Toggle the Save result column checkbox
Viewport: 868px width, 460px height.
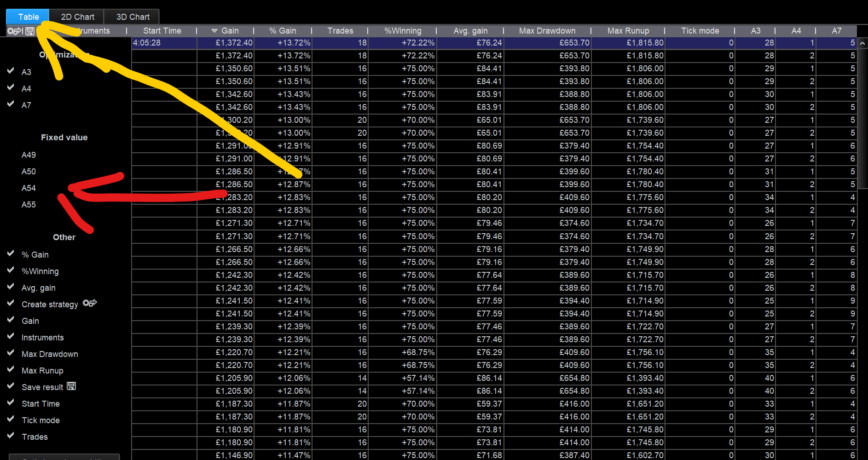[x=11, y=386]
